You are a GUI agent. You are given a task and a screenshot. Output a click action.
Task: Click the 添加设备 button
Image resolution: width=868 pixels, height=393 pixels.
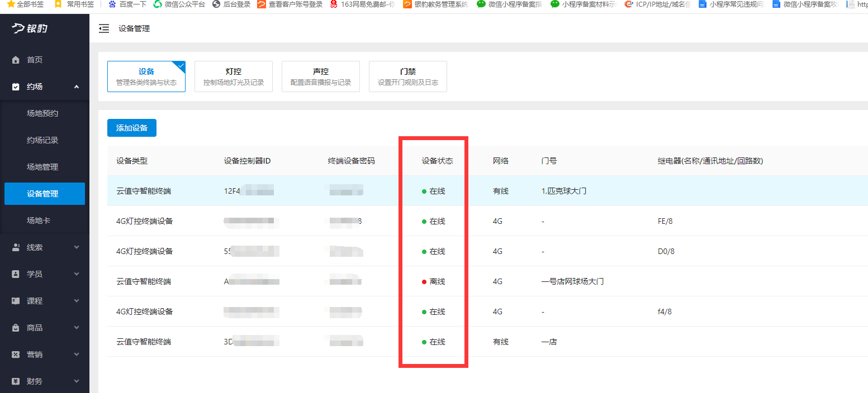[x=131, y=128]
